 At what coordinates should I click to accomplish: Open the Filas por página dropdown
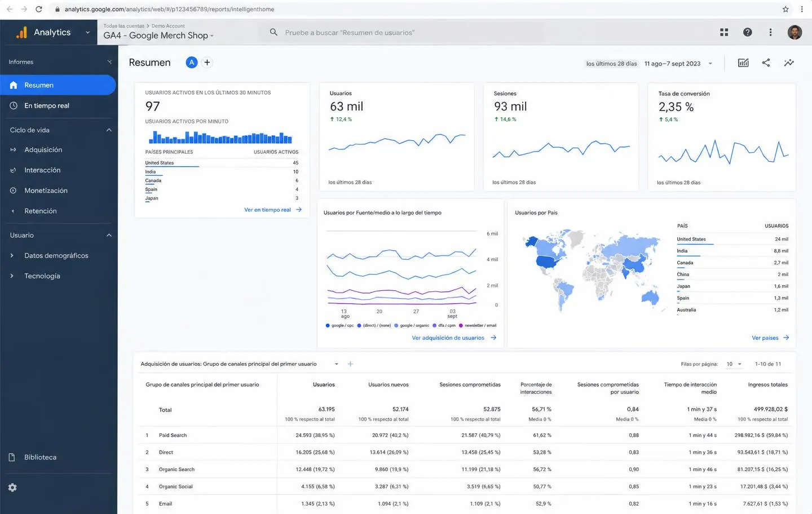[x=734, y=364]
